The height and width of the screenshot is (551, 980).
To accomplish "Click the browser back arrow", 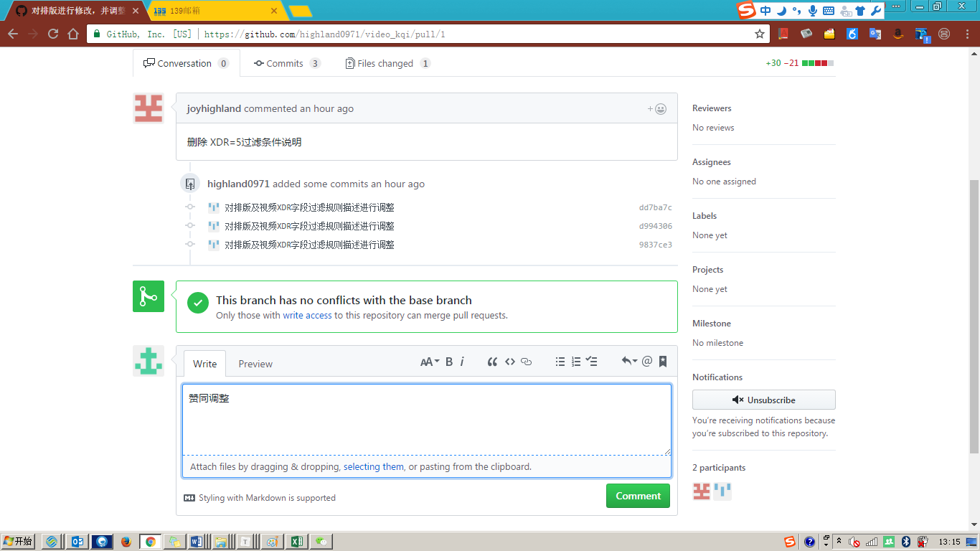I will point(13,34).
